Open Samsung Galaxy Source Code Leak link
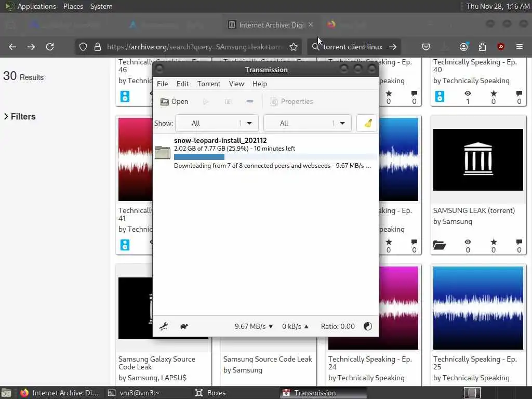Image resolution: width=532 pixels, height=399 pixels. (x=157, y=363)
